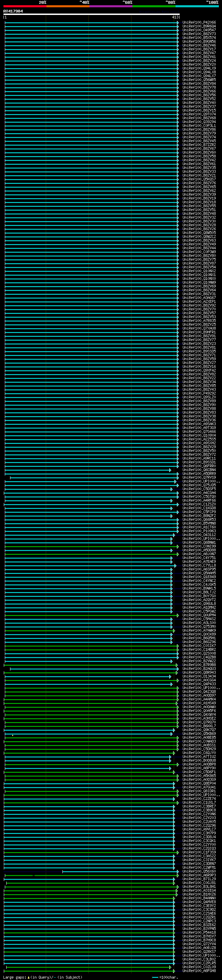This screenshot has height=980, width=222.
Task: Pick the UniRef100_Q75JD5 label
Action: 199,485
